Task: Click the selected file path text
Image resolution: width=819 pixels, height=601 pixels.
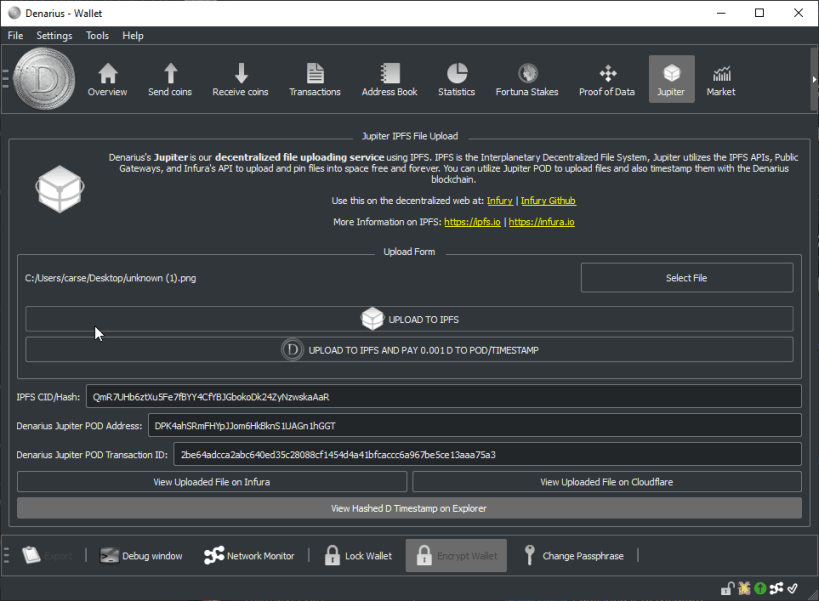Action: (111, 278)
